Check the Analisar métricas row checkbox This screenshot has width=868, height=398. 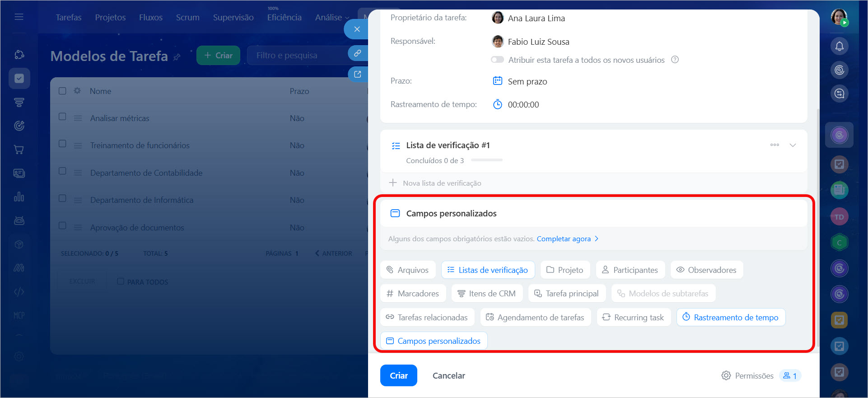click(x=63, y=117)
